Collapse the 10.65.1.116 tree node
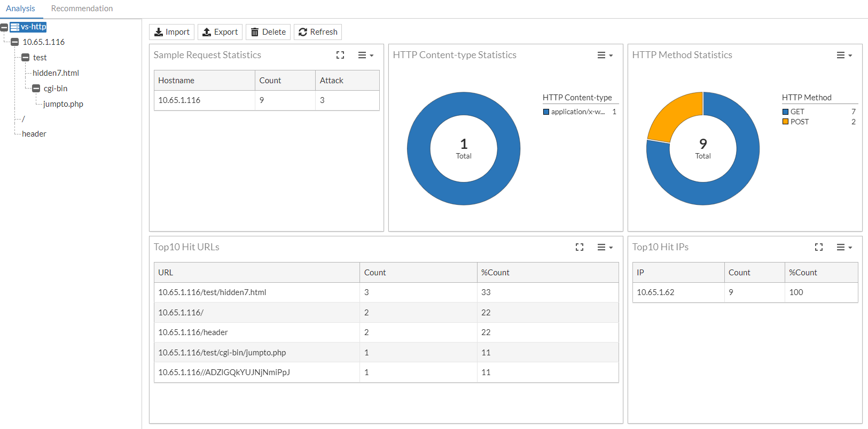The height and width of the screenshot is (429, 868). tap(15, 42)
